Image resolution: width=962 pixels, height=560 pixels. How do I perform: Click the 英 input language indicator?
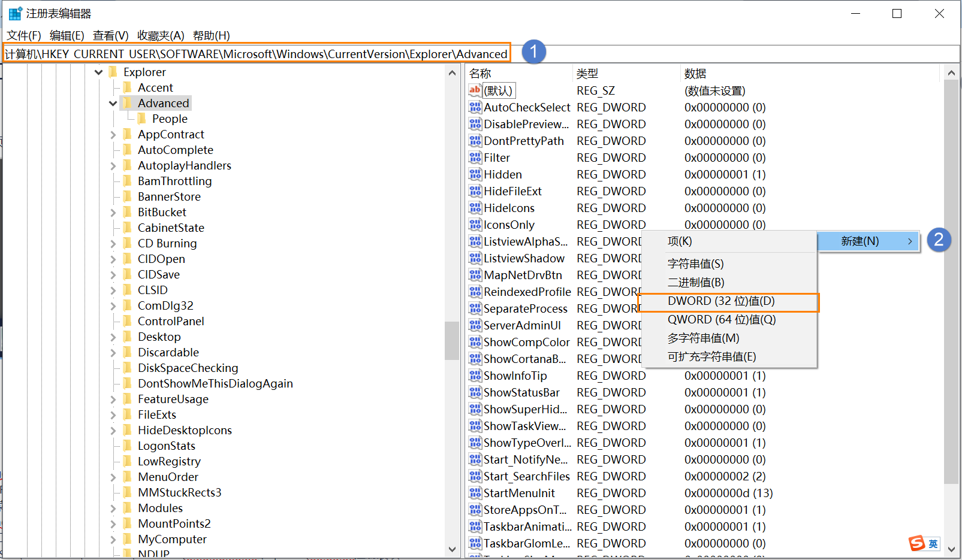point(933,544)
